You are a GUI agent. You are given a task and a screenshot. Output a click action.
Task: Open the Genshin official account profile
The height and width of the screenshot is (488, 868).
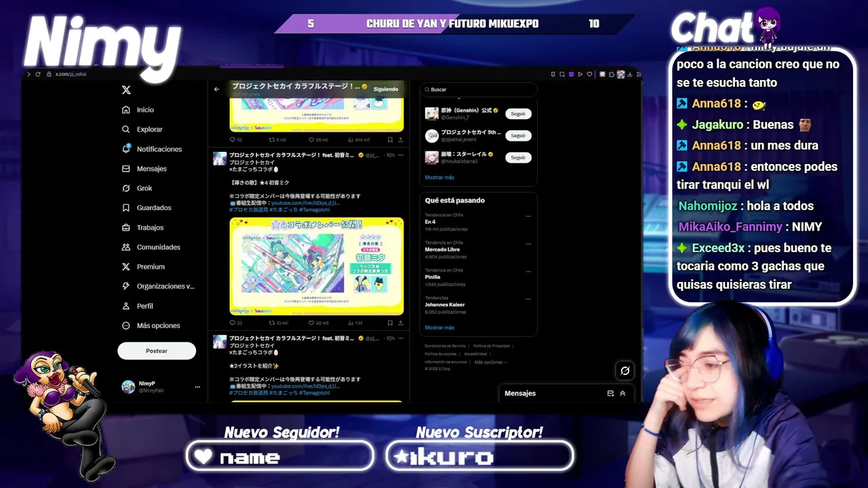click(464, 114)
